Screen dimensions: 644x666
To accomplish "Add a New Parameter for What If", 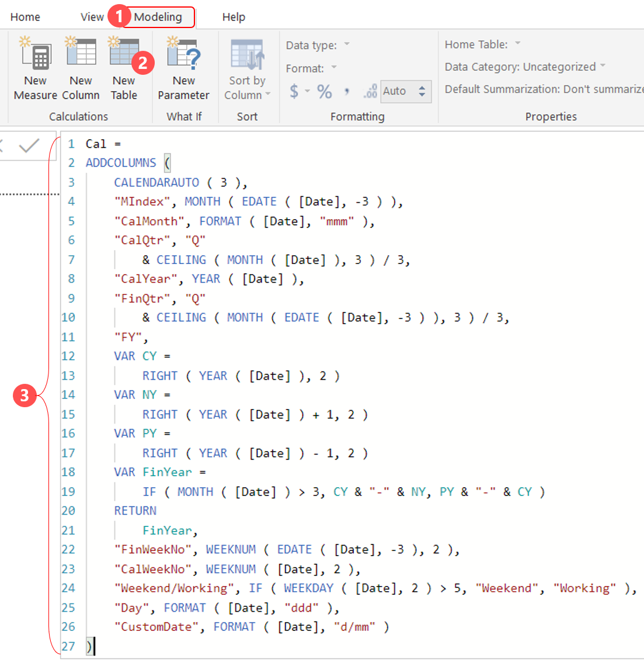I will pos(183,68).
